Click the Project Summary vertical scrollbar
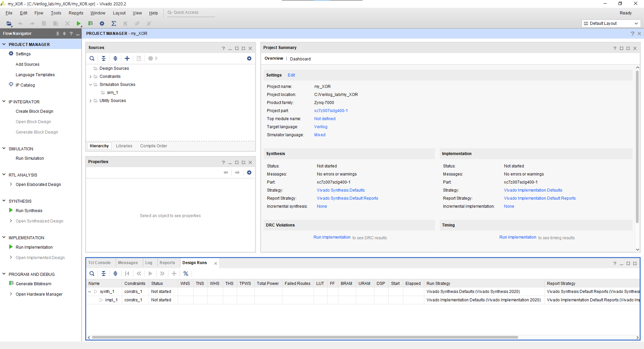The image size is (644, 349). 637,147
